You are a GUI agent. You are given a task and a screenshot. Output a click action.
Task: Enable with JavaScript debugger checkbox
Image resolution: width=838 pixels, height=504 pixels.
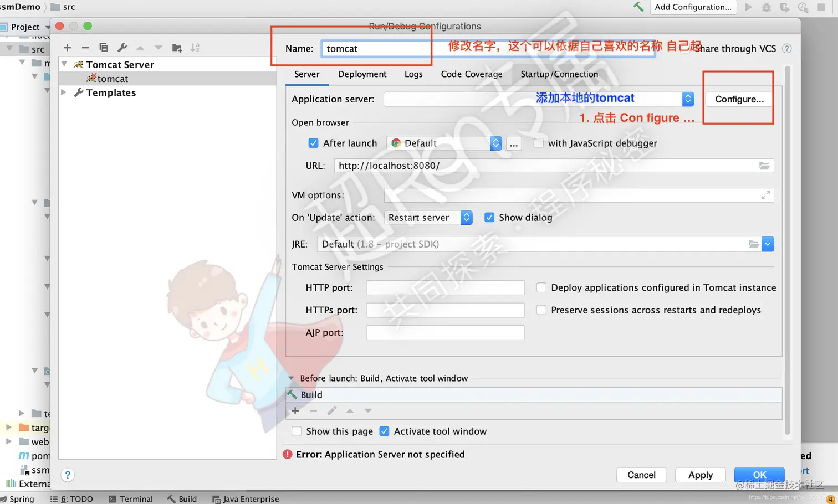[538, 143]
